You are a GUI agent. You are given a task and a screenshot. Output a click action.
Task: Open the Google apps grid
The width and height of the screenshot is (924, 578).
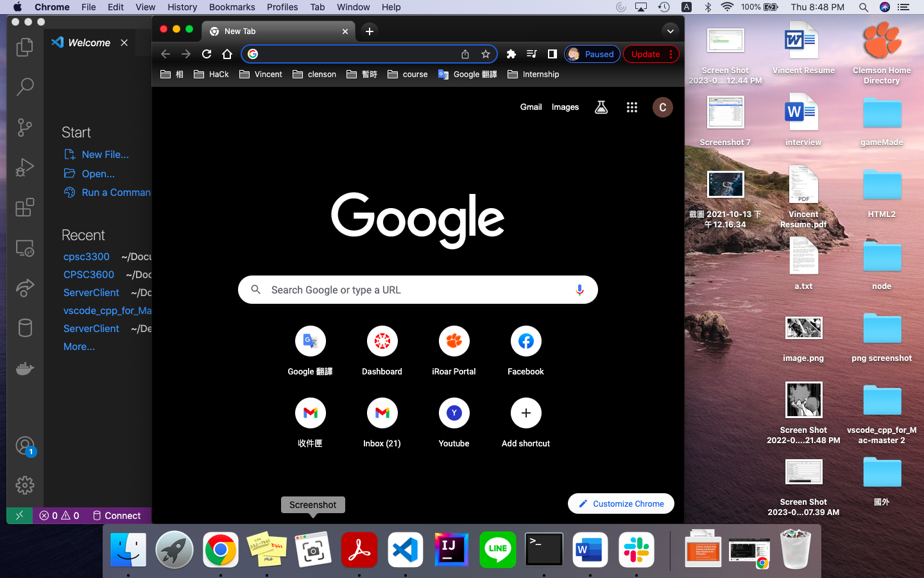(631, 107)
